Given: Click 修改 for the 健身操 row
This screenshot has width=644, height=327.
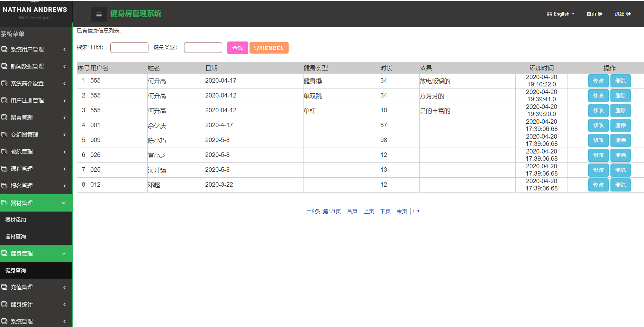Looking at the screenshot, I should click(598, 81).
